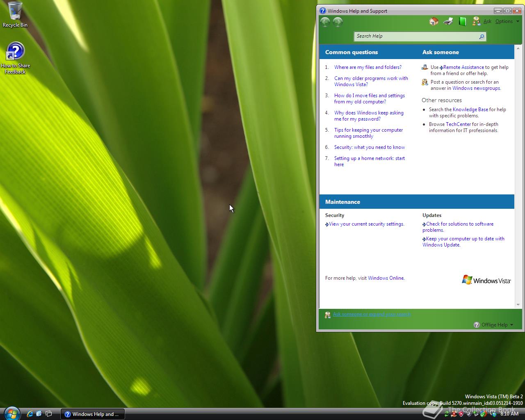Open 'Can my older programs work with Windows Vista?'
525x420 pixels.
click(x=371, y=81)
